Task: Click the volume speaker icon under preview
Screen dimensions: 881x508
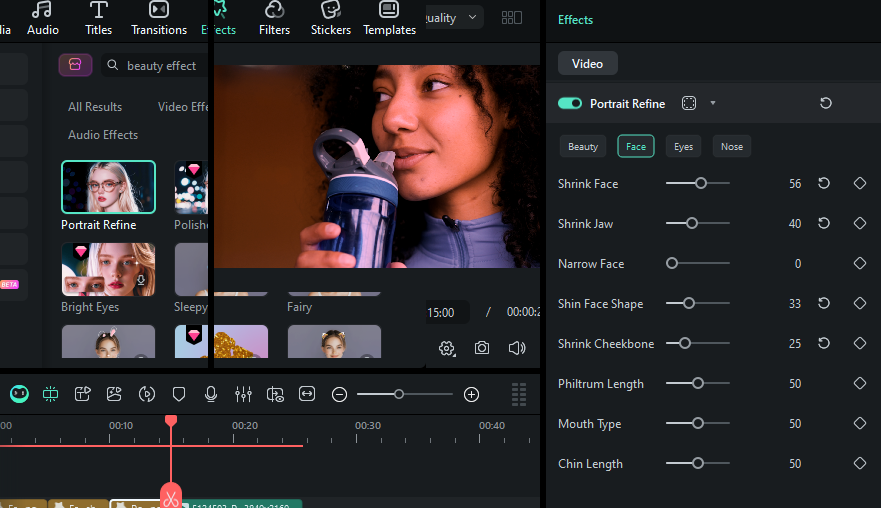Action: pos(517,348)
